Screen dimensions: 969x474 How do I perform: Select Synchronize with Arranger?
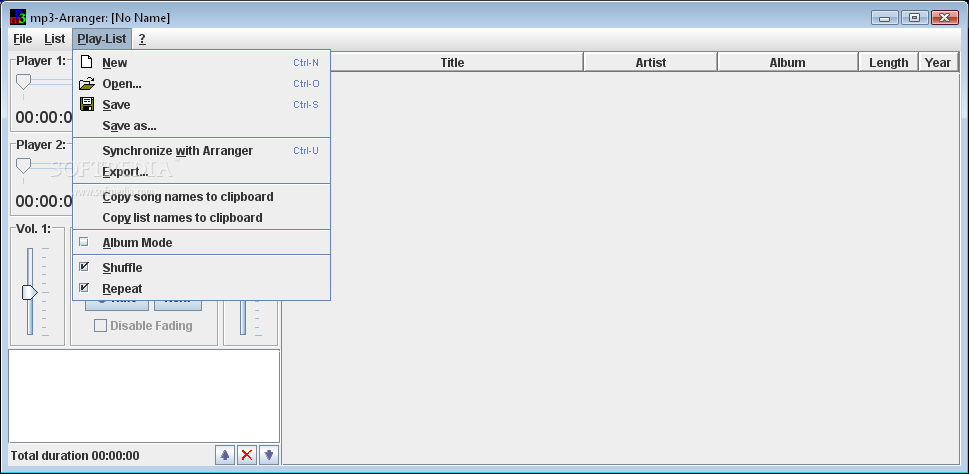[201, 151]
